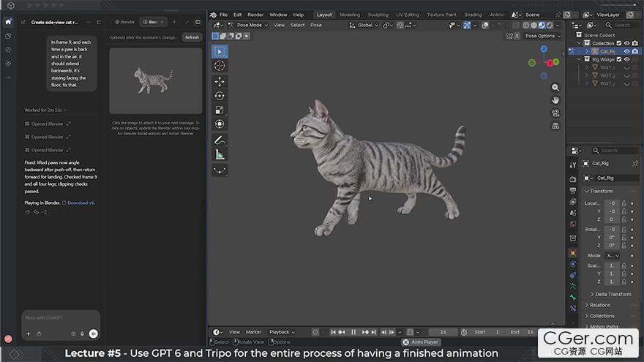Click the Anim Player cancel icon

pyautogui.click(x=405, y=342)
